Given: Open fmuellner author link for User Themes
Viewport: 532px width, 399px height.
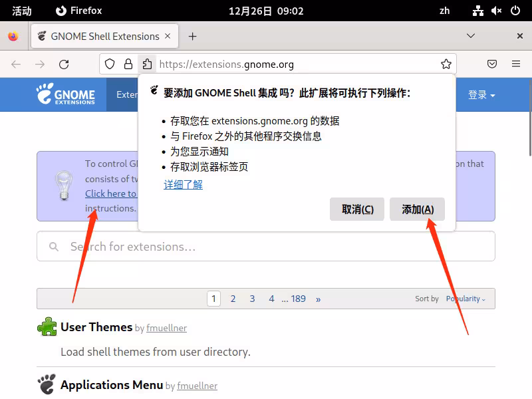Looking at the screenshot, I should coord(167,328).
